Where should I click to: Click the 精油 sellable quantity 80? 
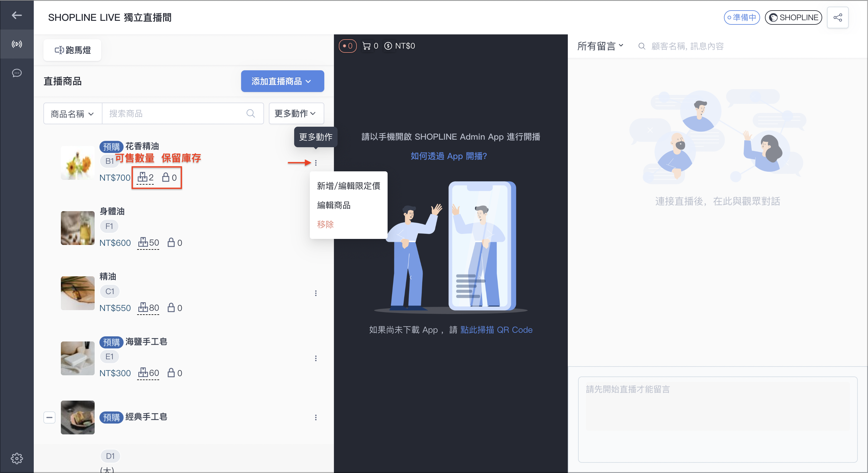point(148,308)
